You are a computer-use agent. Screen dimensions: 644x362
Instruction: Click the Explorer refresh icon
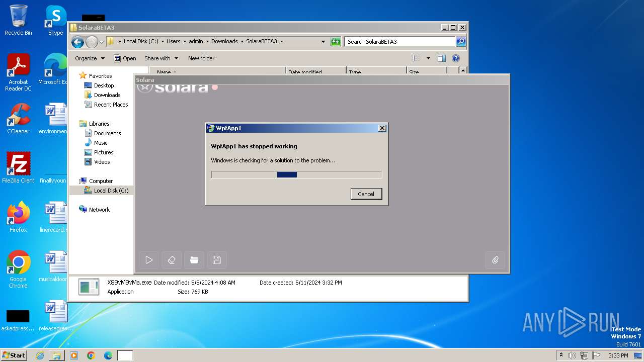click(336, 42)
